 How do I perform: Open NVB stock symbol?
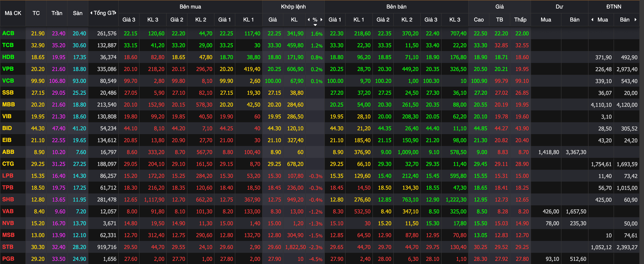[8, 223]
